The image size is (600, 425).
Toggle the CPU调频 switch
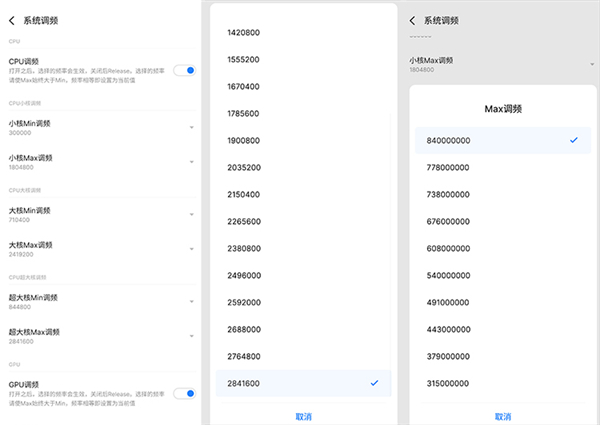pos(184,70)
